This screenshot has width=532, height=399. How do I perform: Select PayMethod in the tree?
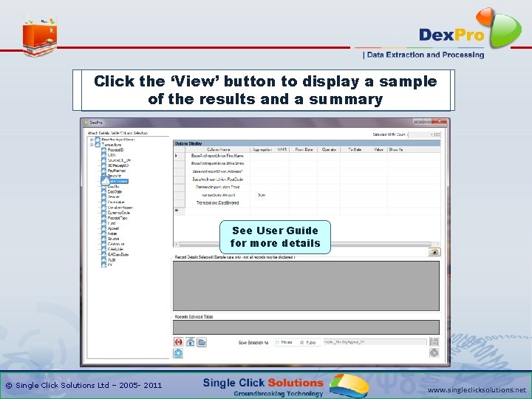pyautogui.click(x=117, y=171)
